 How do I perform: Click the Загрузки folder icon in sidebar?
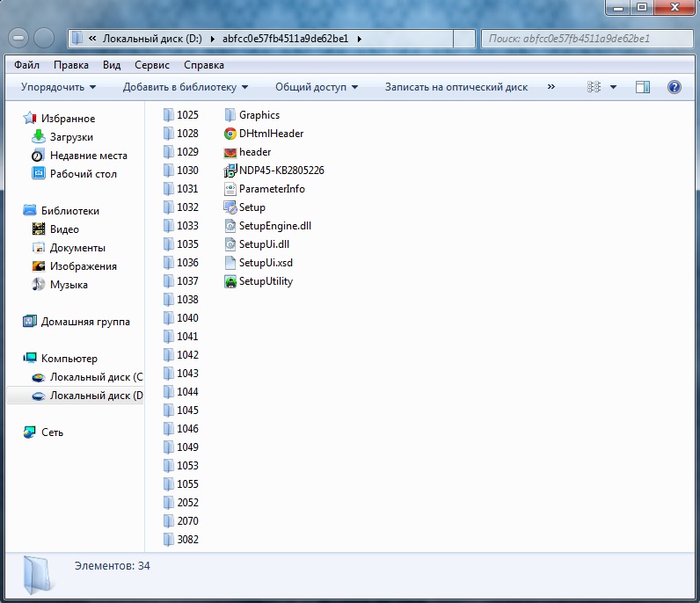[x=39, y=137]
